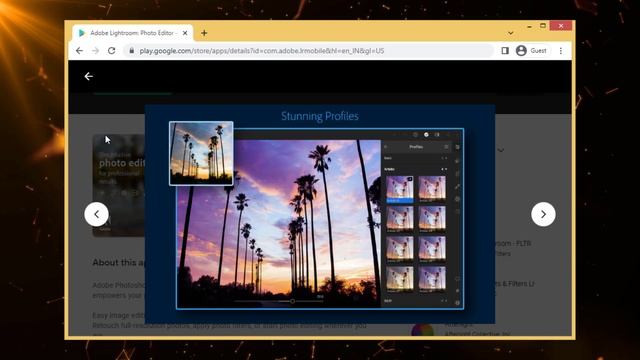The image size is (640, 360).
Task: Go back using the browser Back arrow
Action: click(x=79, y=51)
